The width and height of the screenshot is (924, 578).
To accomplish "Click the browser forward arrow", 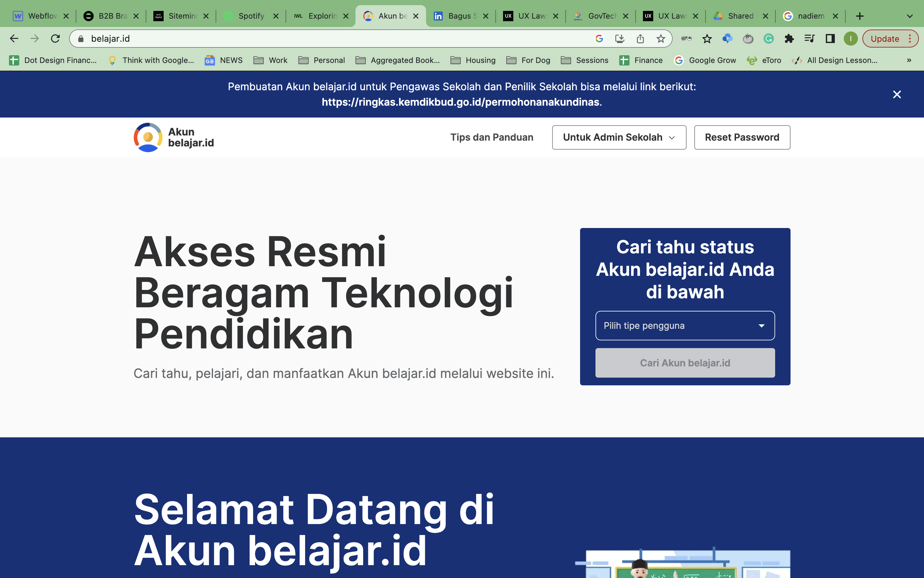I will (x=35, y=39).
